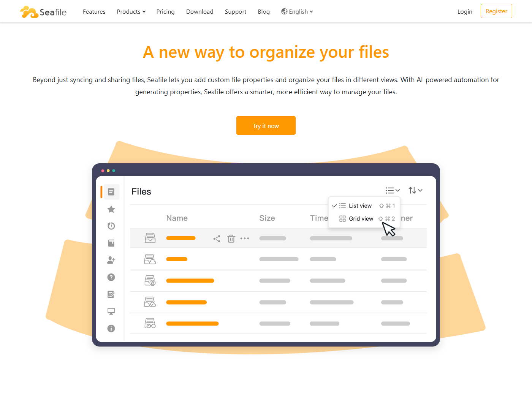Screen dimensions: 532x395
Task: Choose Grid view from the menu
Action: click(x=364, y=219)
